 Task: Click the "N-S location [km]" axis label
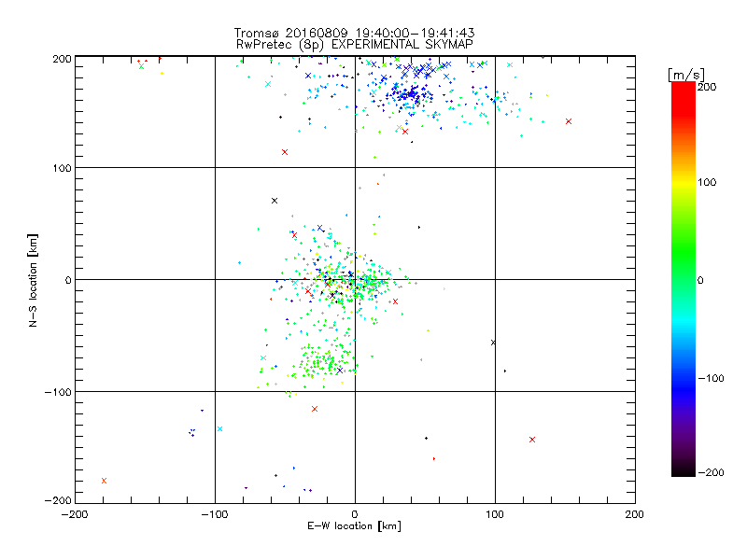pyautogui.click(x=33, y=280)
